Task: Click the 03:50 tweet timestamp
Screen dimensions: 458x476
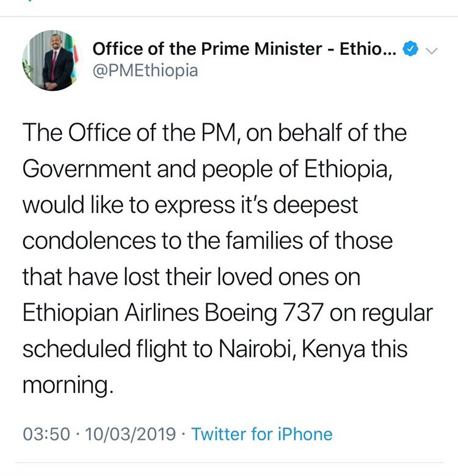Action: point(47,435)
